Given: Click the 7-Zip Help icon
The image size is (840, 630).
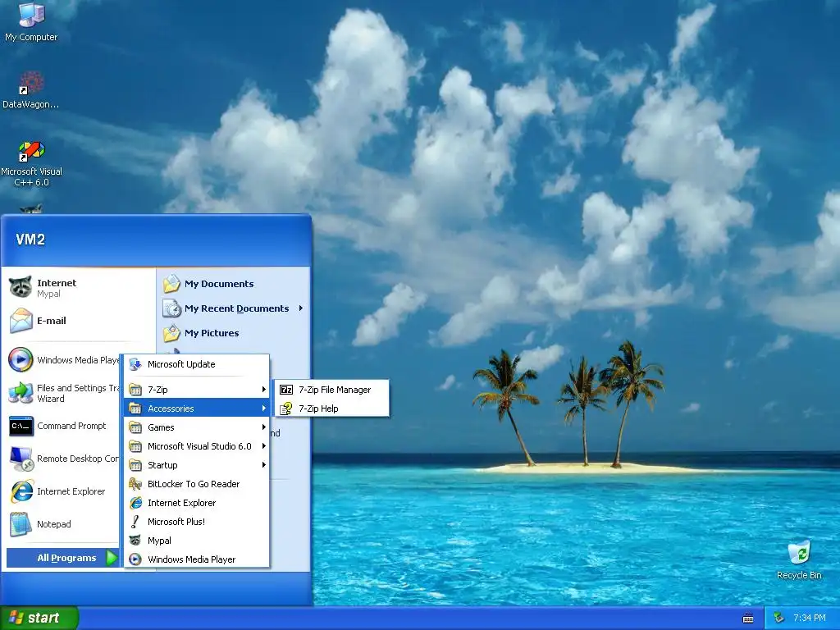Looking at the screenshot, I should pyautogui.click(x=286, y=409).
